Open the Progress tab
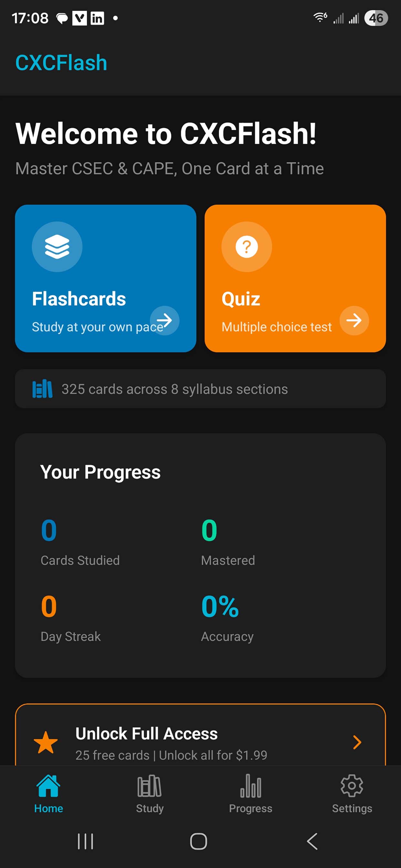Viewport: 401px width, 868px height. [x=250, y=793]
